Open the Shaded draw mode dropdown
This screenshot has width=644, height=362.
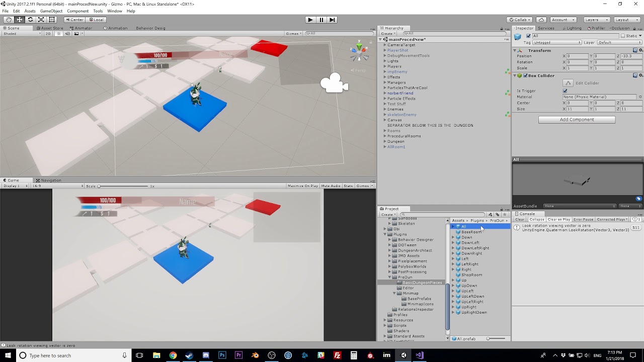point(22,34)
